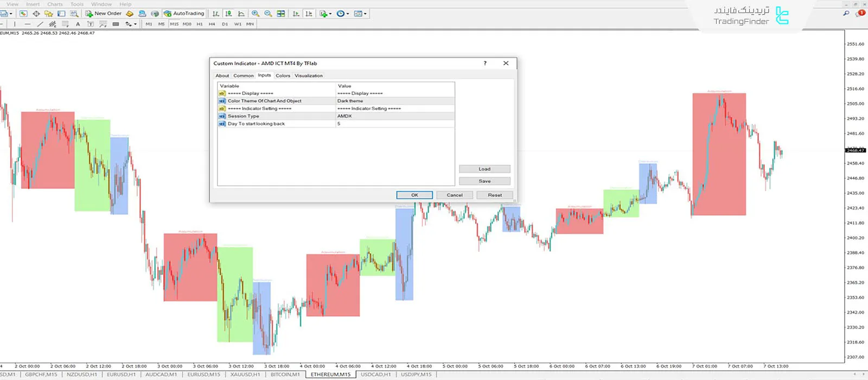Expand the periodicity clock dropdown
868x380 pixels.
pos(342,14)
